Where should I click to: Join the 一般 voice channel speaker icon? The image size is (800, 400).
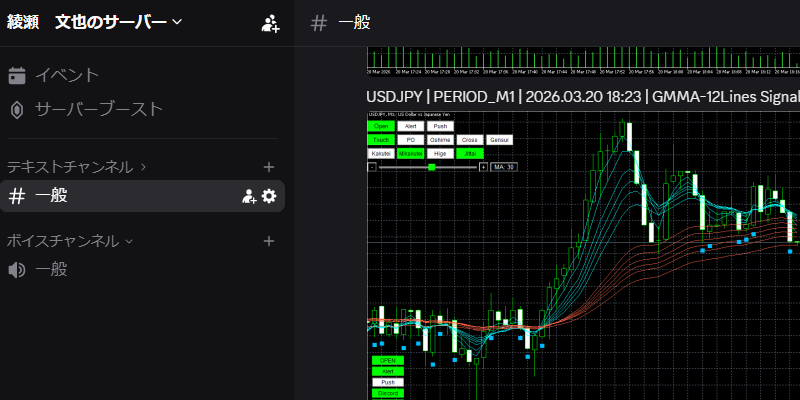pyautogui.click(x=17, y=269)
